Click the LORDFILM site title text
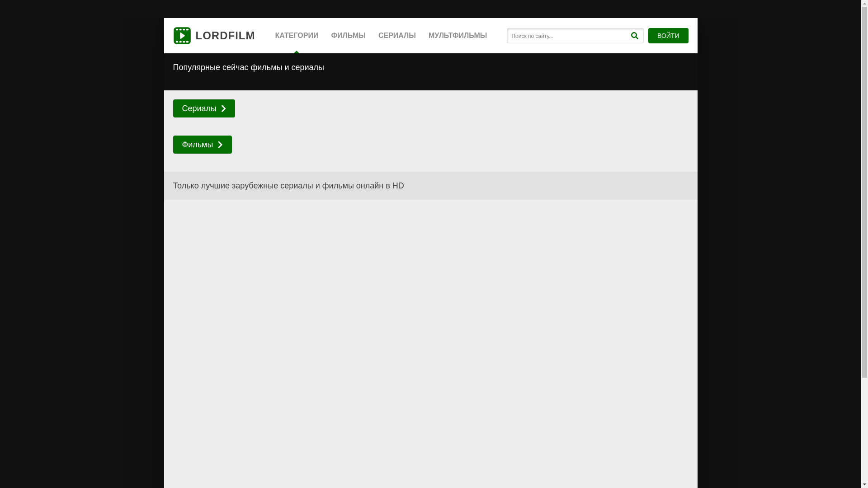 (225, 36)
